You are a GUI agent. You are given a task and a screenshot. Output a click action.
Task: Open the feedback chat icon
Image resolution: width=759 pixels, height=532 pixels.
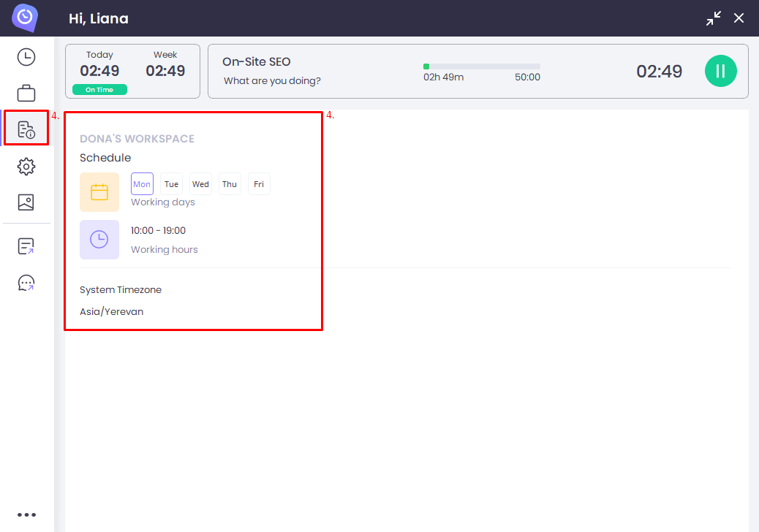pyautogui.click(x=26, y=283)
